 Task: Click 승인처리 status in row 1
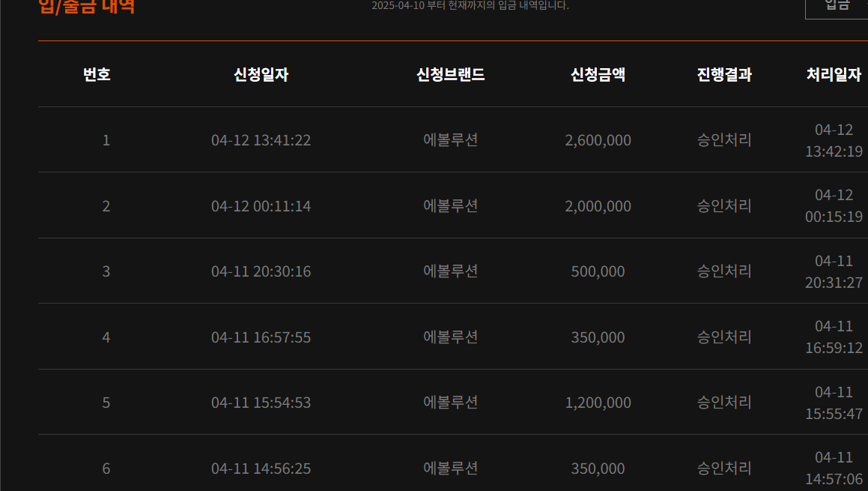click(724, 139)
